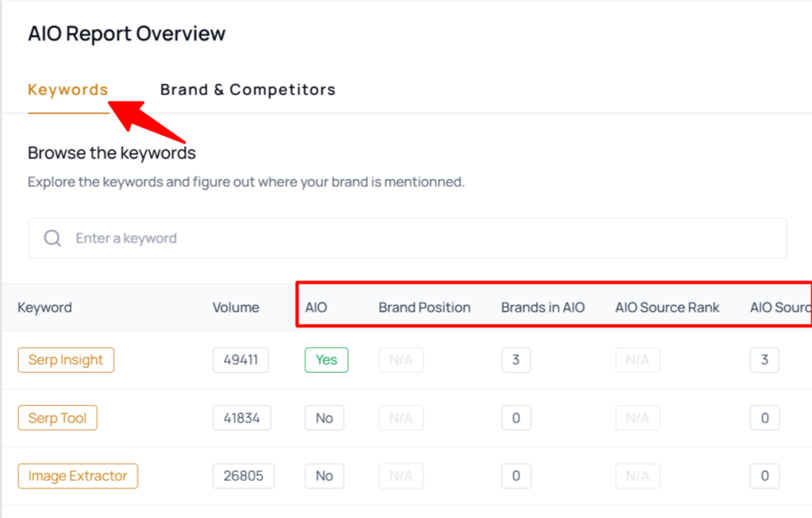The image size is (812, 518).
Task: Sort by AIO column header
Action: 316,308
